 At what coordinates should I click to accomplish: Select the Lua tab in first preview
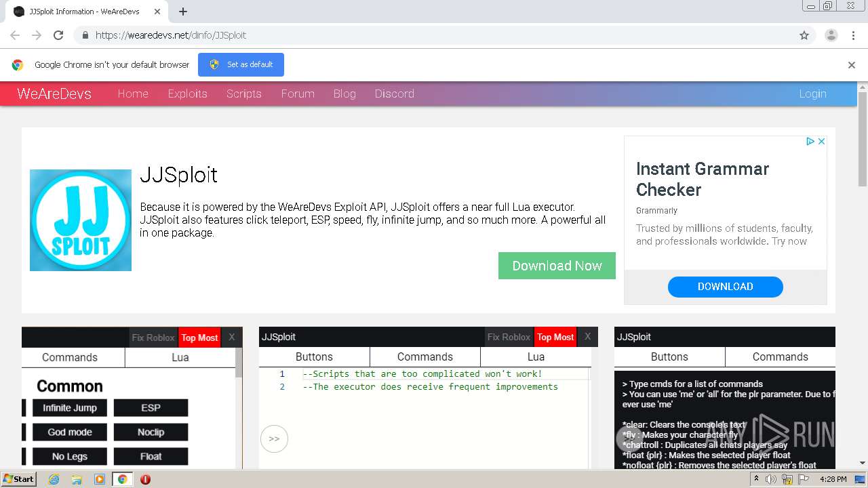(180, 357)
